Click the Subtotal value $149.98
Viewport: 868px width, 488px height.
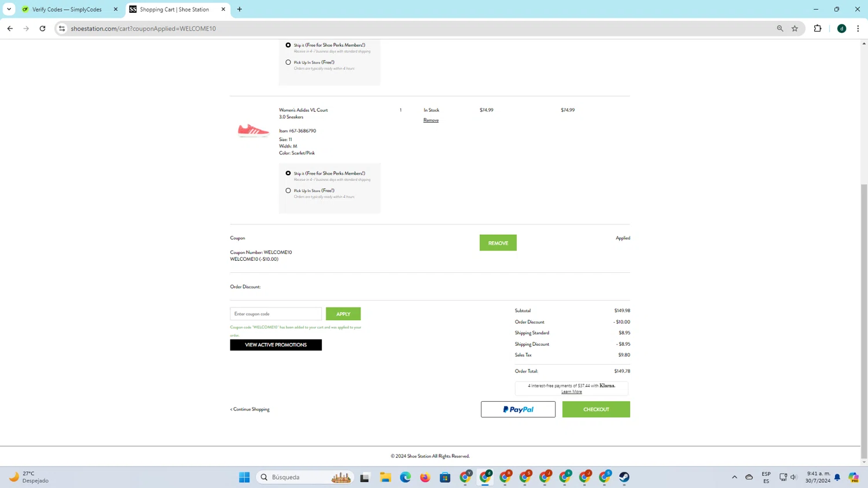tap(622, 310)
